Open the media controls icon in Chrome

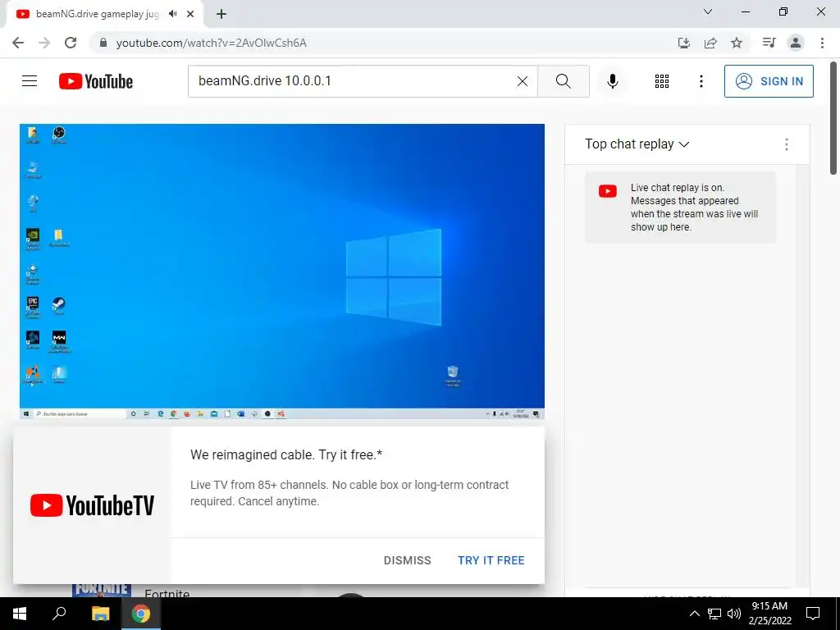769,43
